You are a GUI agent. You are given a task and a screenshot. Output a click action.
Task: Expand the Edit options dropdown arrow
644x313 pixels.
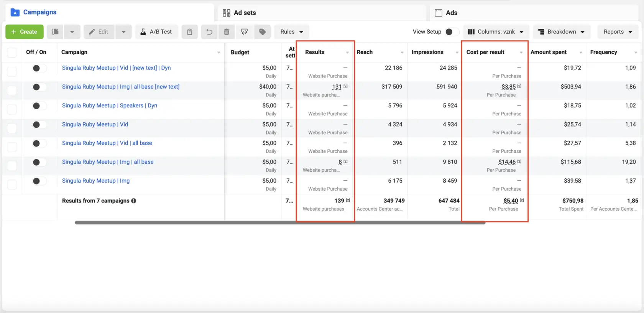[x=123, y=32]
